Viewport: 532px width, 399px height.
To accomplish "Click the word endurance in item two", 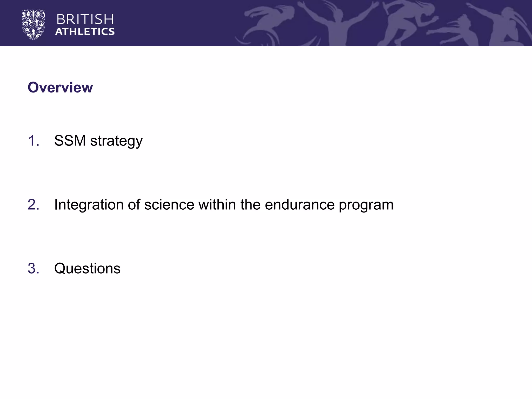I will [x=300, y=205].
